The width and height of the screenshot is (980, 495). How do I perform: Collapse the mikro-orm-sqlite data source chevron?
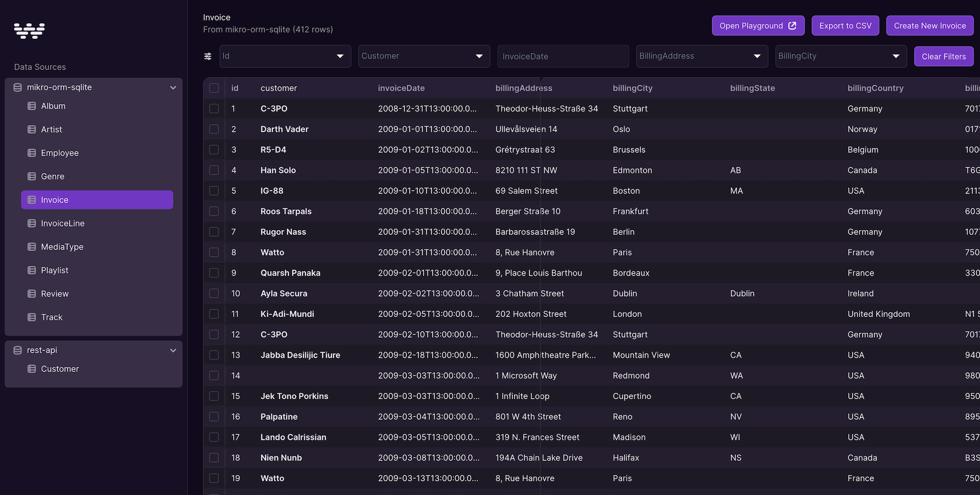(x=173, y=88)
